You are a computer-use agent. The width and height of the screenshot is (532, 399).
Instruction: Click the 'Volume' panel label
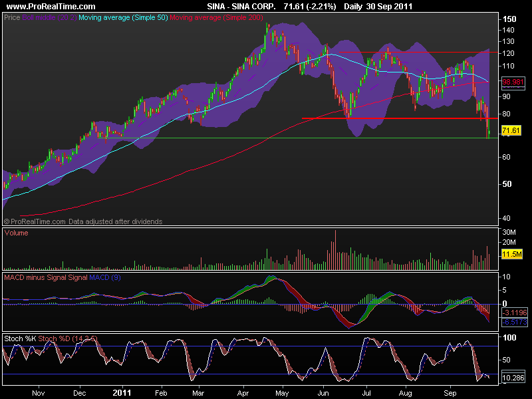(x=16, y=233)
